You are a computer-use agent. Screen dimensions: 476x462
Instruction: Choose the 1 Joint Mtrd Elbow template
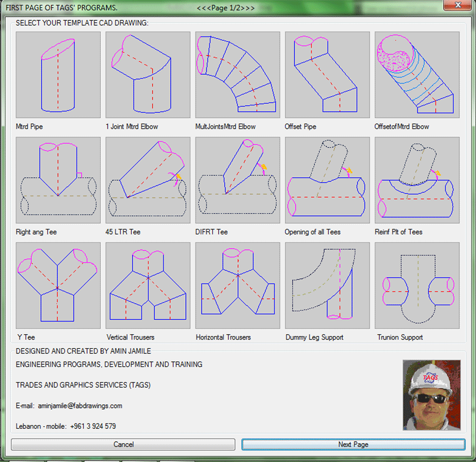coord(148,75)
